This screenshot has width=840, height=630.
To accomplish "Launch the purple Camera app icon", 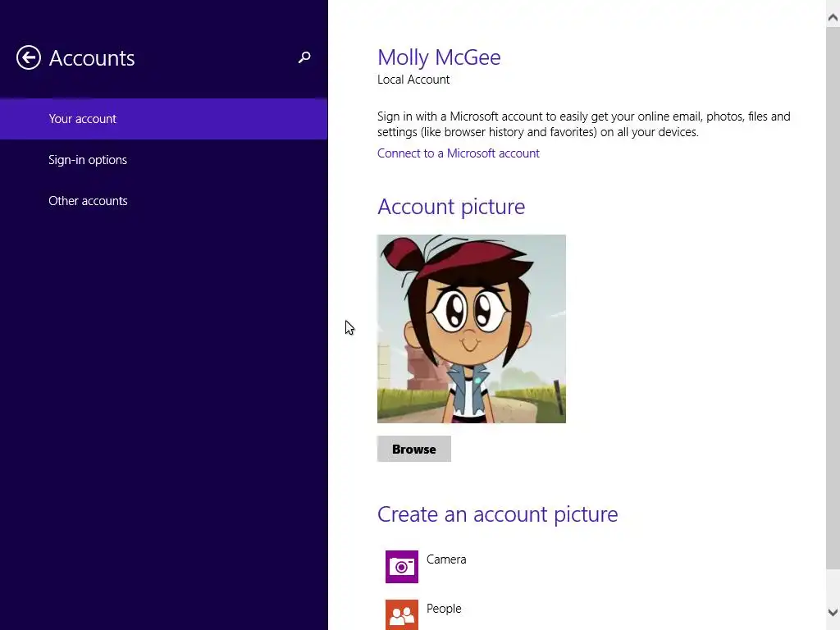I will [x=402, y=566].
